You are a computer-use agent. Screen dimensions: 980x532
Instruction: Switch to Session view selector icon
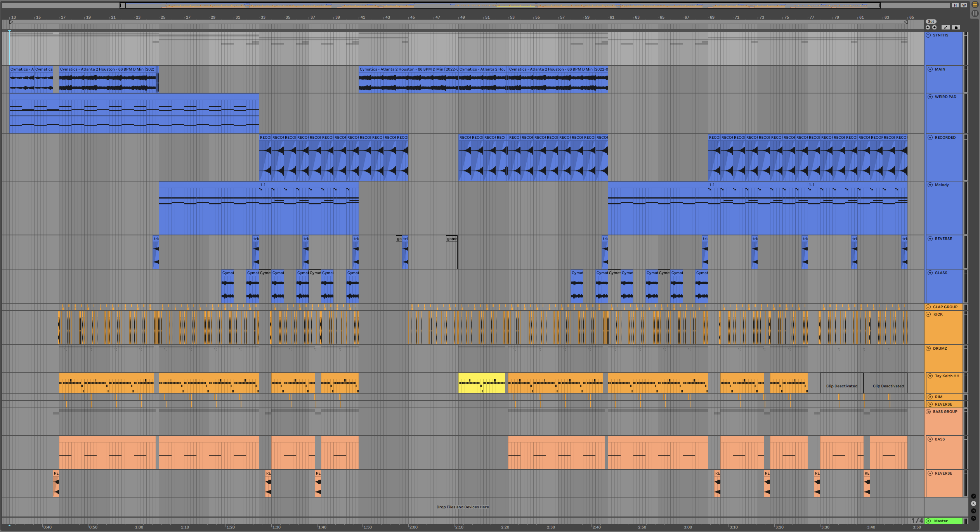[975, 13]
